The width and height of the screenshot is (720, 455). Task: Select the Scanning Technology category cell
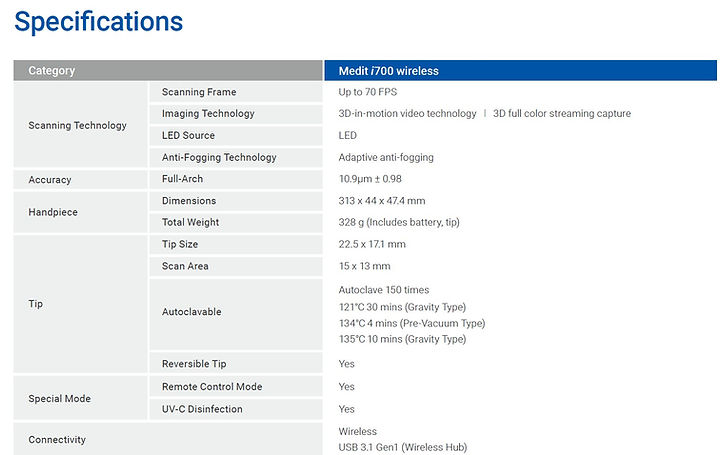[x=80, y=125]
